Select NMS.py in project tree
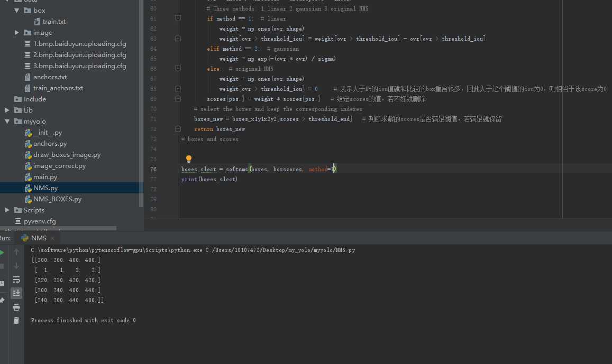The image size is (612, 364). pyautogui.click(x=41, y=188)
